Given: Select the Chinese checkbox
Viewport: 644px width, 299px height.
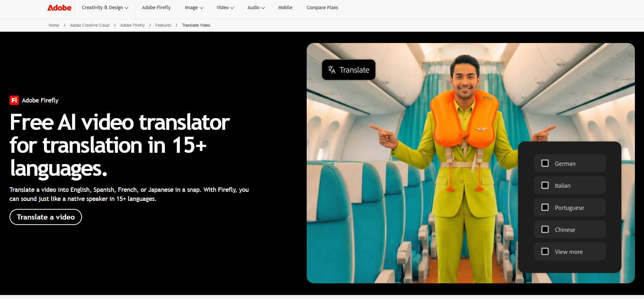Looking at the screenshot, I should click(x=545, y=229).
